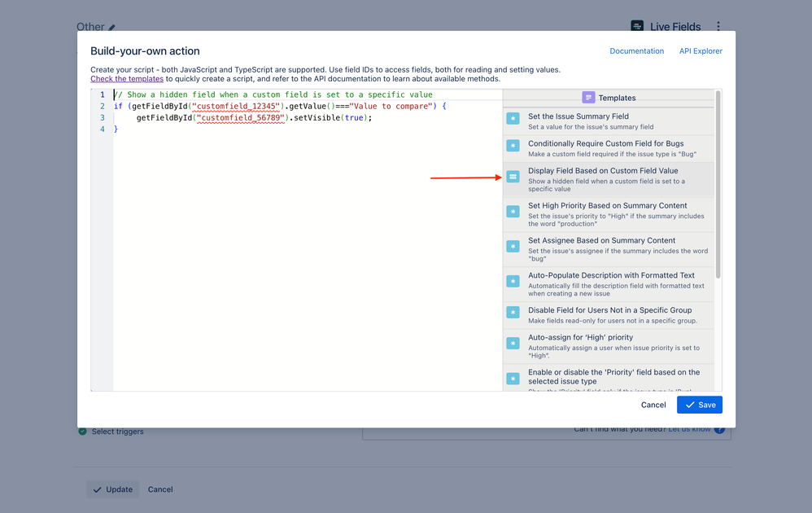Click the icon for "Set the Issue Summary Field"
This screenshot has width=812, height=513.
click(x=513, y=119)
